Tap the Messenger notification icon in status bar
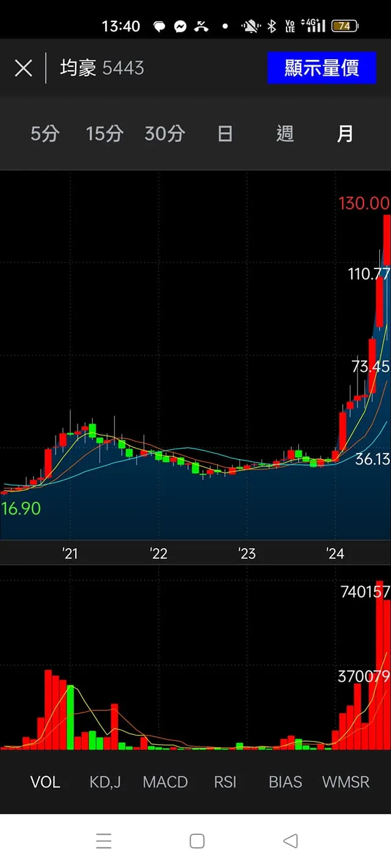Image resolution: width=391 pixels, height=868 pixels. click(180, 26)
